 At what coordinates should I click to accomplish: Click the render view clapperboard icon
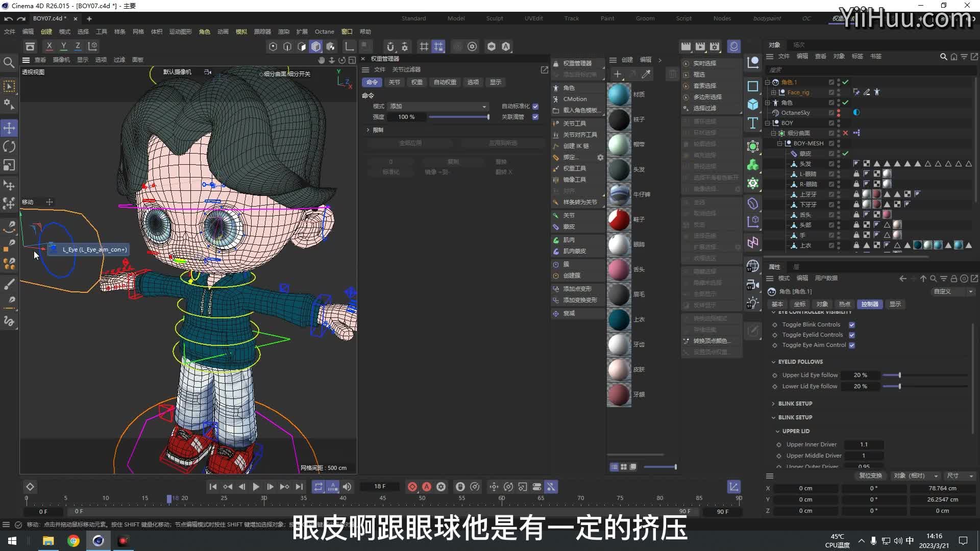click(686, 46)
